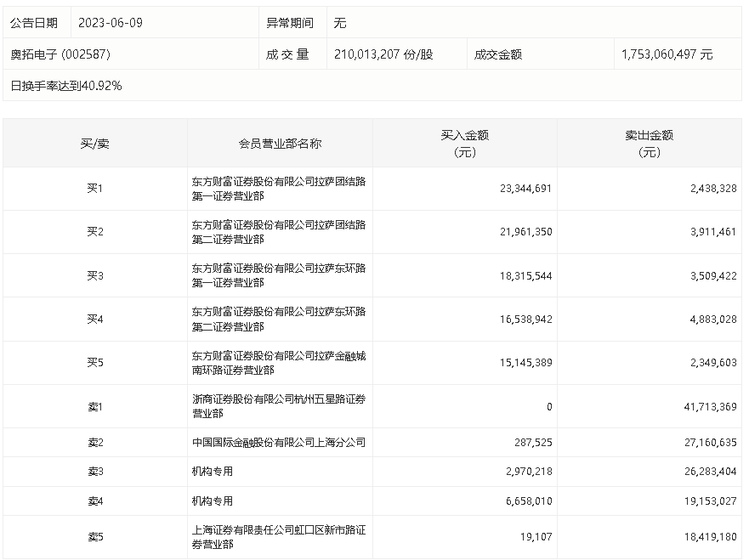The image size is (749, 560).
Task: Click sell amount 27,160,635
Action: [710, 443]
